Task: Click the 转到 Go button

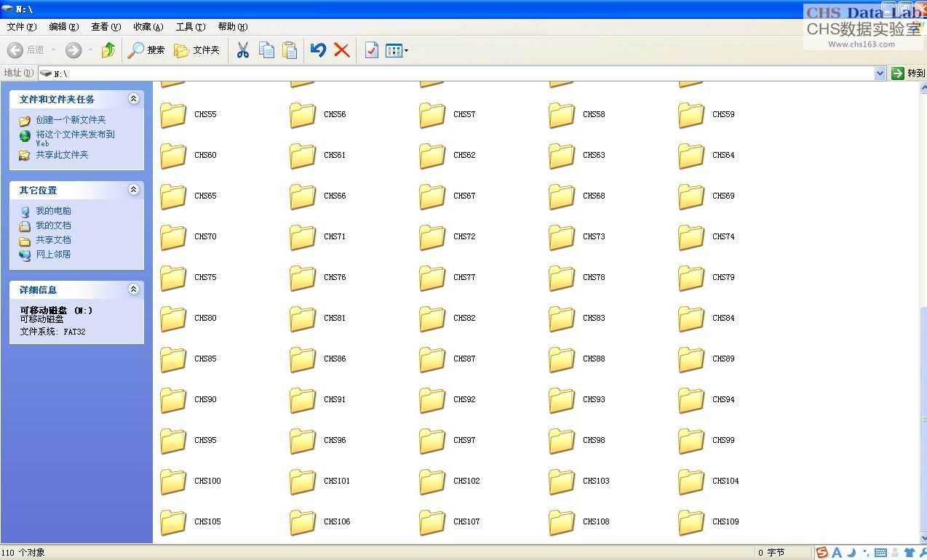Action: [907, 73]
